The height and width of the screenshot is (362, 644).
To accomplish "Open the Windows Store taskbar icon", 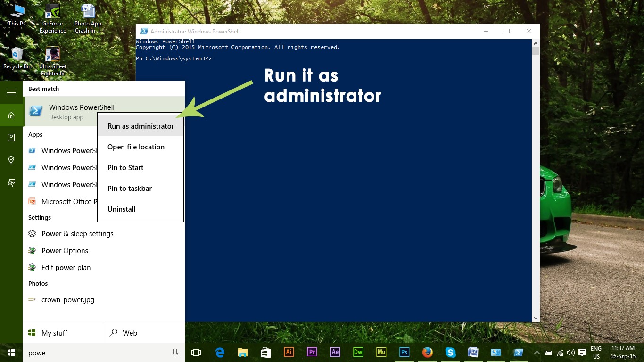I will [x=265, y=353].
